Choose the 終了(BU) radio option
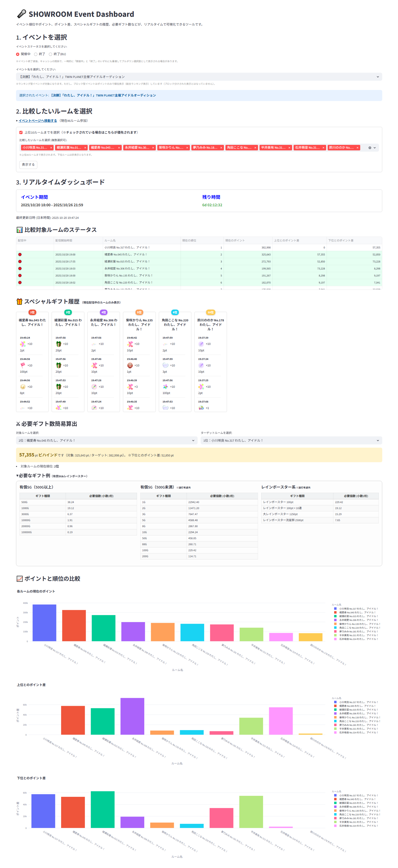This screenshot has height=868, width=398. pyautogui.click(x=51, y=54)
